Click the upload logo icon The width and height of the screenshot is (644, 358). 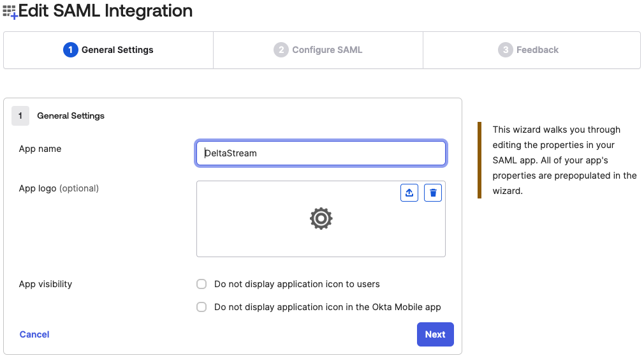pyautogui.click(x=409, y=193)
